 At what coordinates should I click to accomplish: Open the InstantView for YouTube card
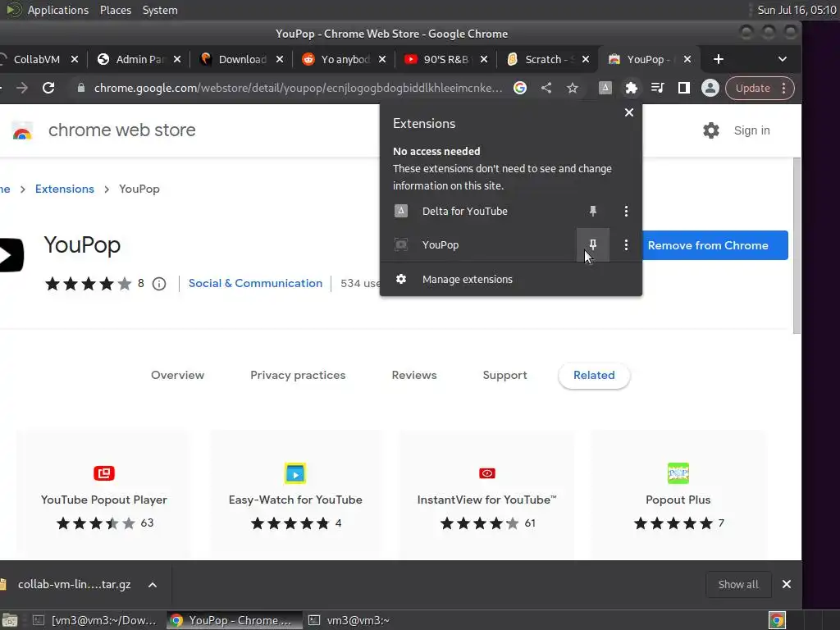coord(486,495)
